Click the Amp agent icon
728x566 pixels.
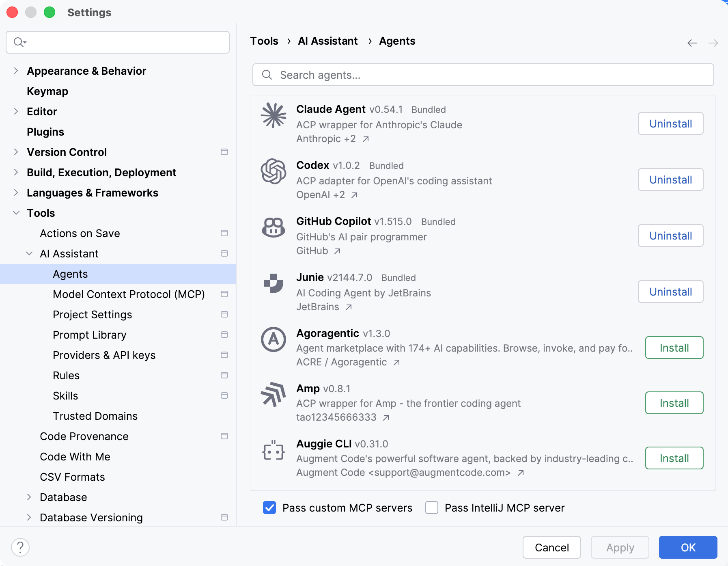pyautogui.click(x=274, y=395)
